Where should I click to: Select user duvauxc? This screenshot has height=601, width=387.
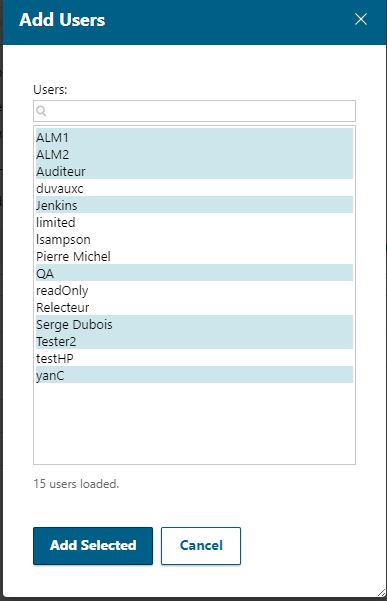(x=194, y=188)
